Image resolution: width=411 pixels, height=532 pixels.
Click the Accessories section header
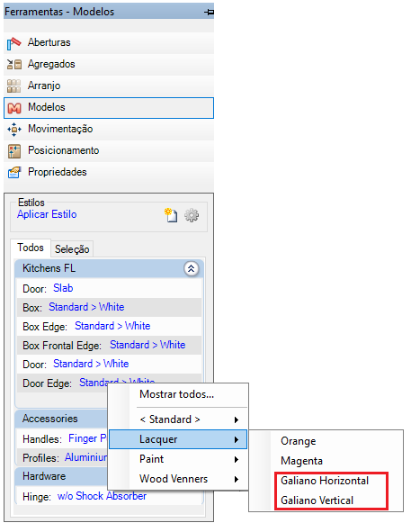[x=62, y=419]
